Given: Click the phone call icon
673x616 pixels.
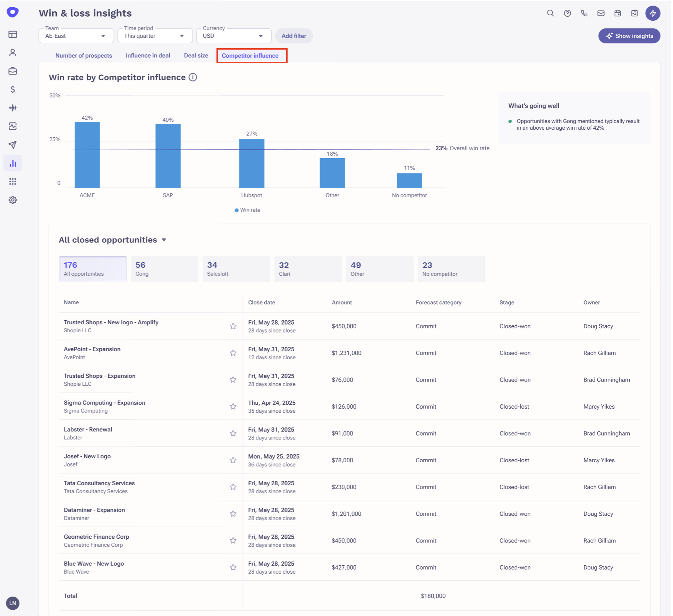Looking at the screenshot, I should pos(584,13).
